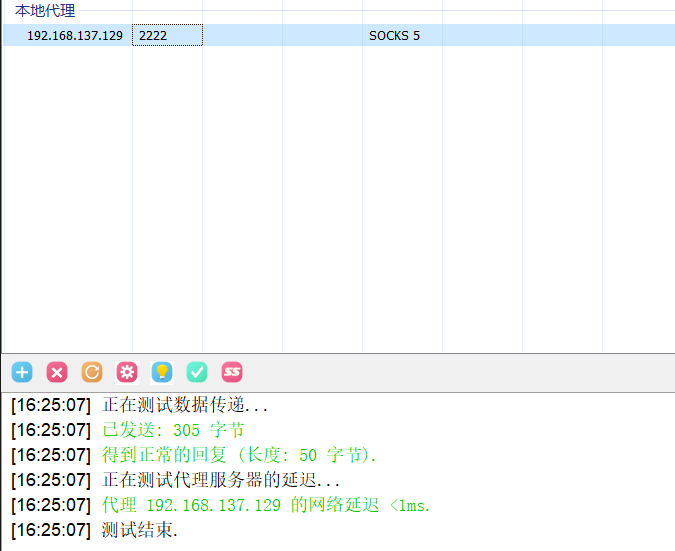Screen dimensions: 675x551
Task: Click the lightbulb proxy test icon
Action: 162,373
